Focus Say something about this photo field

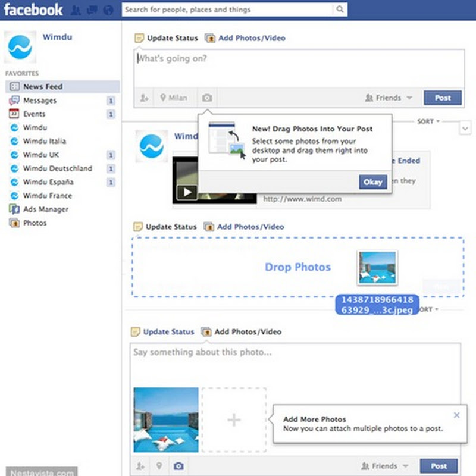tap(295, 364)
